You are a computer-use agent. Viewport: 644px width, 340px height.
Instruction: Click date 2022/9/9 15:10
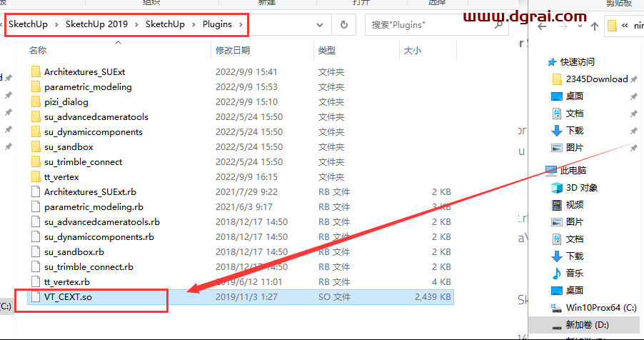pyautogui.click(x=246, y=102)
